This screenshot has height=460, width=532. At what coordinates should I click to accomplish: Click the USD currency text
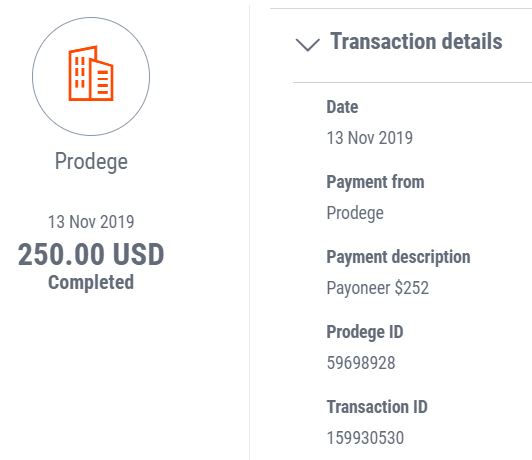[138, 254]
